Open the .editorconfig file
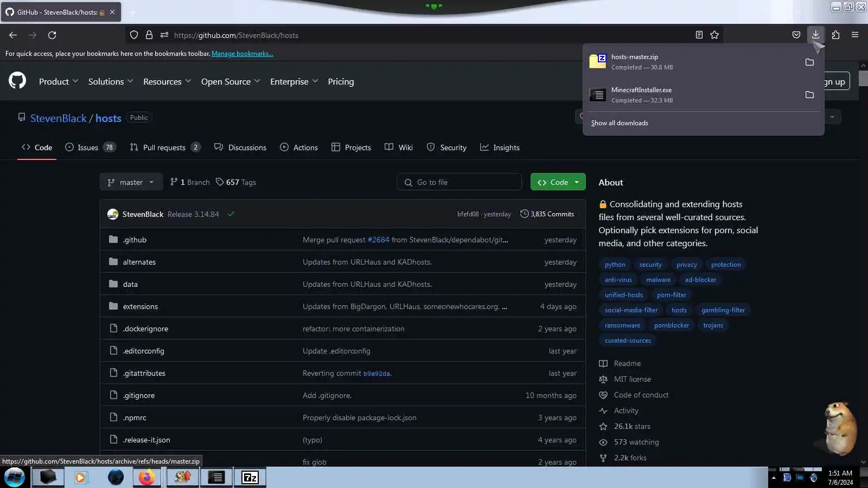 click(x=143, y=351)
